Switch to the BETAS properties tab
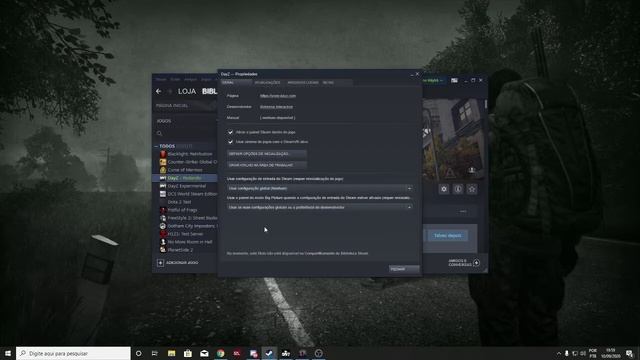 click(x=328, y=82)
